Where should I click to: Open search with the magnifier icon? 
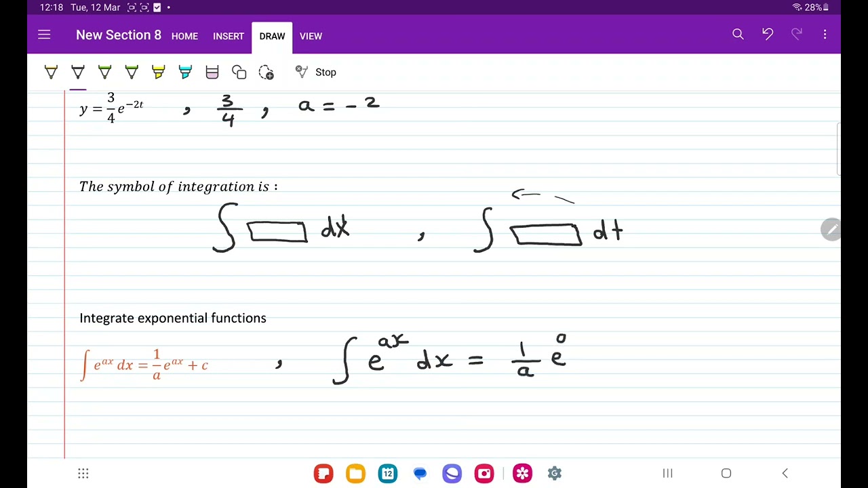click(x=738, y=34)
